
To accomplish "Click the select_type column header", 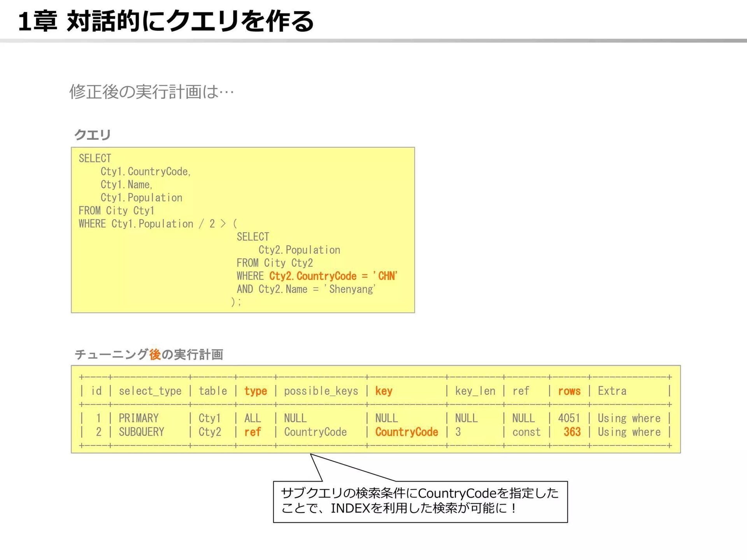I will [150, 391].
